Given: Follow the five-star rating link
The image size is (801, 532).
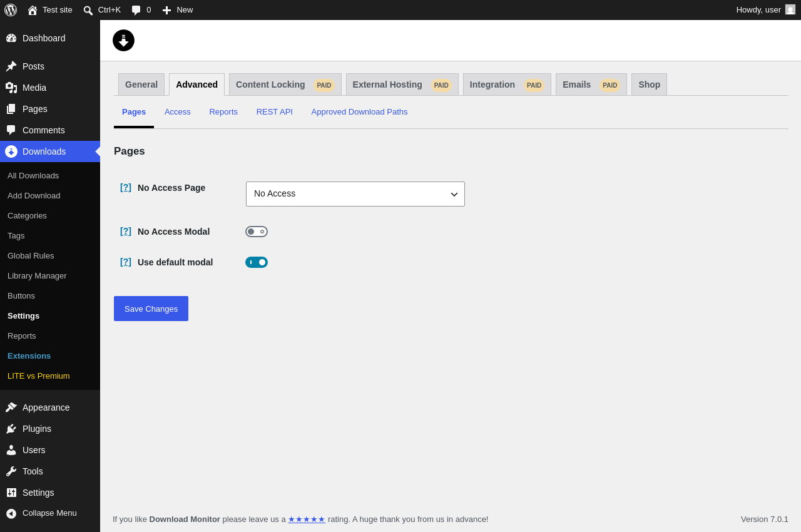Looking at the screenshot, I should click(307, 519).
